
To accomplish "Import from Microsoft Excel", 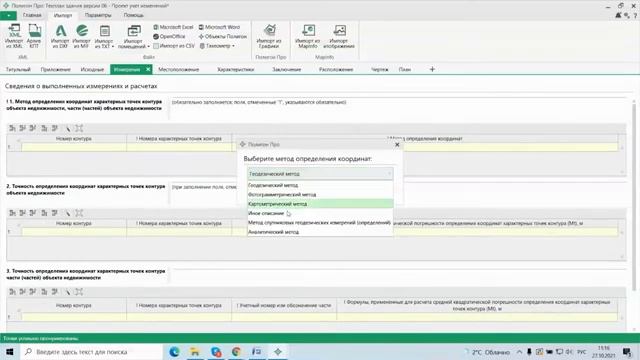I will tap(173, 27).
